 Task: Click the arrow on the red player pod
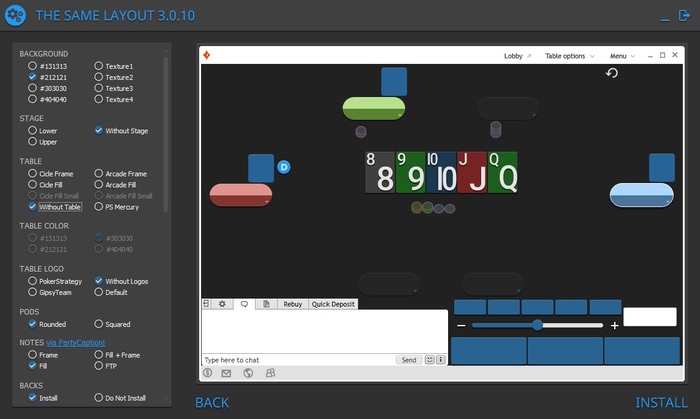tap(267, 202)
